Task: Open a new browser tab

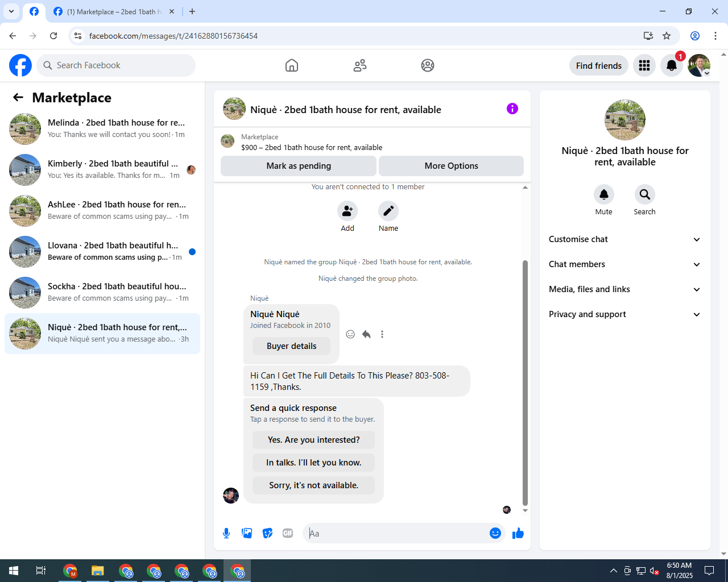Action: click(x=192, y=11)
